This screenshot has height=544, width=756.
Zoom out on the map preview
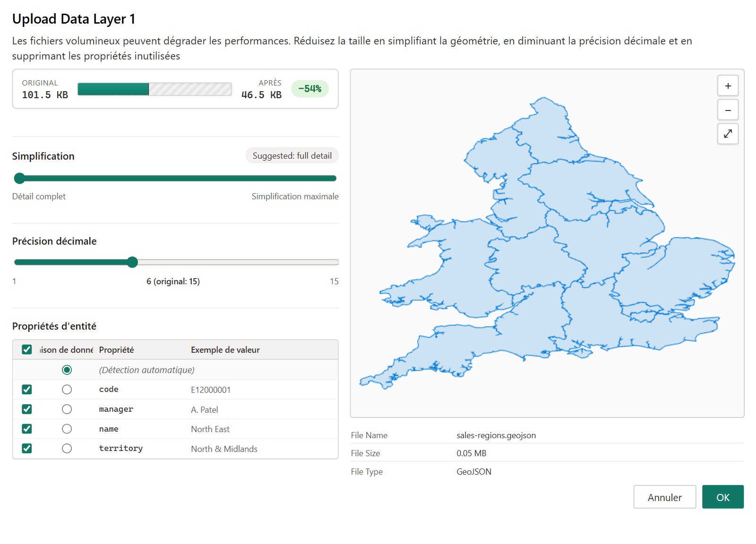[x=728, y=110]
